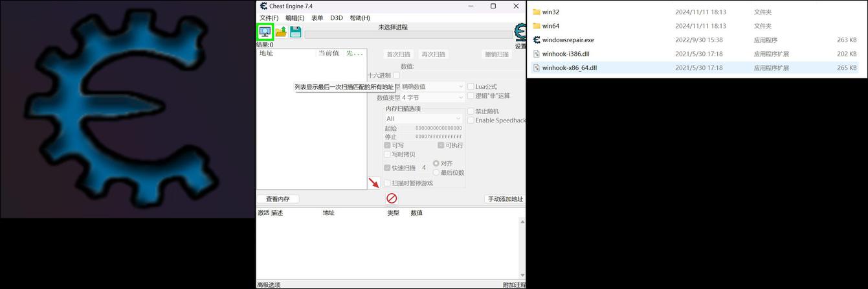Click the 再次扫描 button
The height and width of the screenshot is (289, 868).
[433, 54]
